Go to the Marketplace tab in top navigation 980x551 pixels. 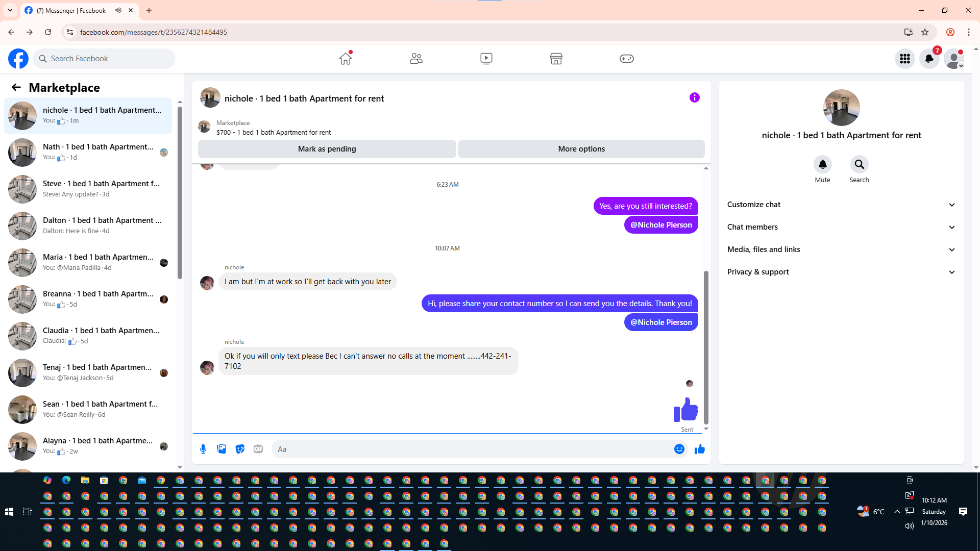556,59
